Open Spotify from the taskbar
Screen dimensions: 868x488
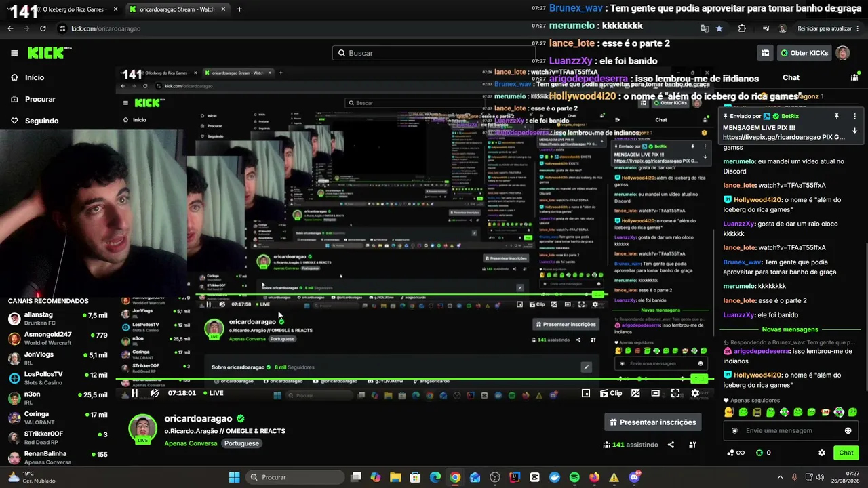(574, 477)
